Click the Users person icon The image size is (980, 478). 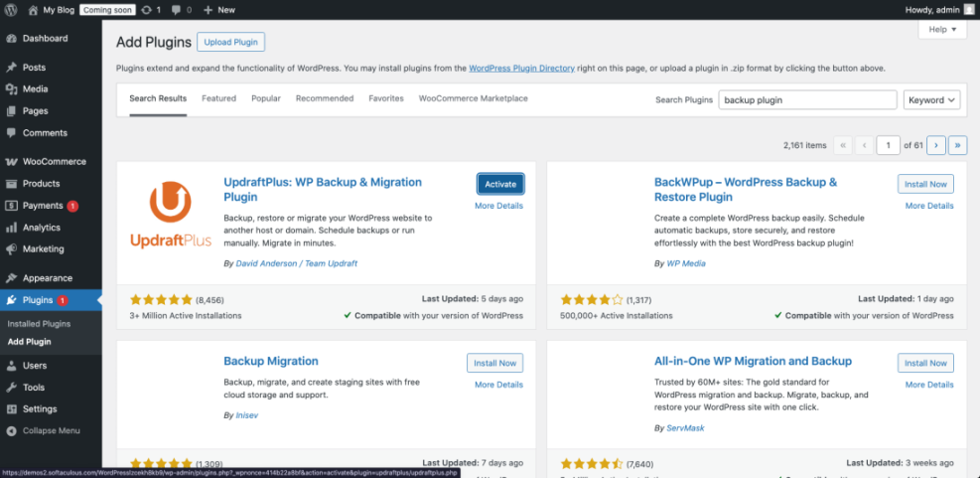pyautogui.click(x=11, y=366)
